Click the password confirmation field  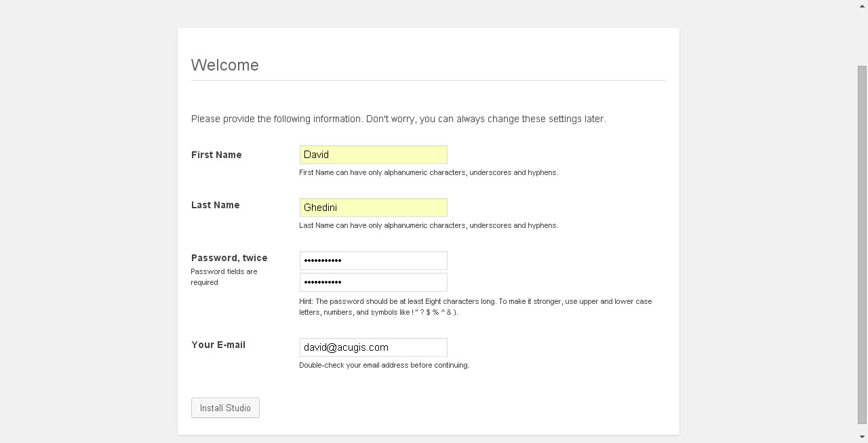pos(373,282)
